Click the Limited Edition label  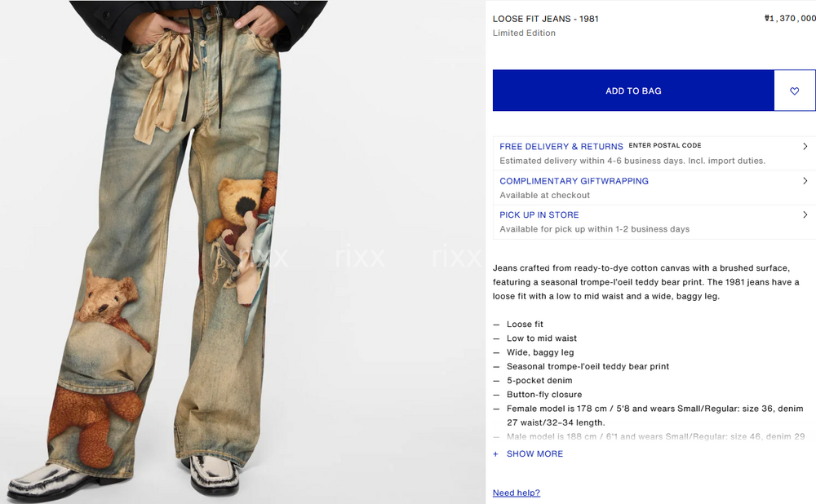pos(524,33)
